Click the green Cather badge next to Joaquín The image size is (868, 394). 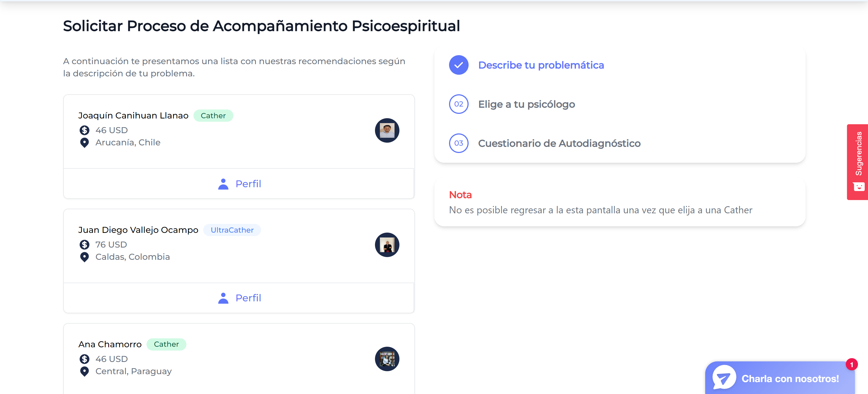click(213, 115)
